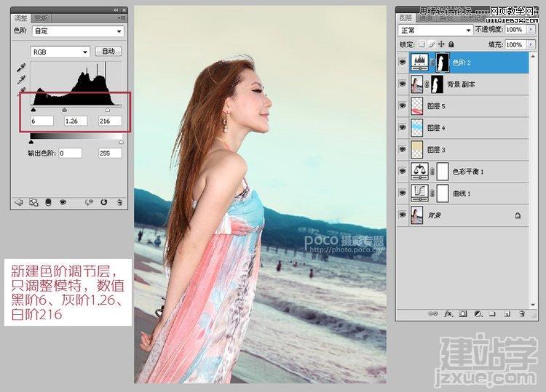This screenshot has width=546, height=392.
Task: Click the back arrow icon in Adjustments panel footer
Action: [x=18, y=202]
